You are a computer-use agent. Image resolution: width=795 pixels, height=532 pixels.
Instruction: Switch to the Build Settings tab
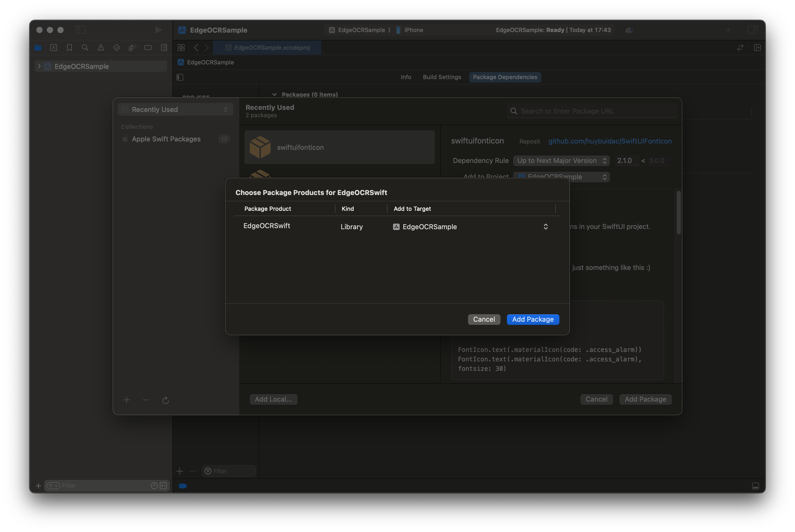(x=442, y=77)
